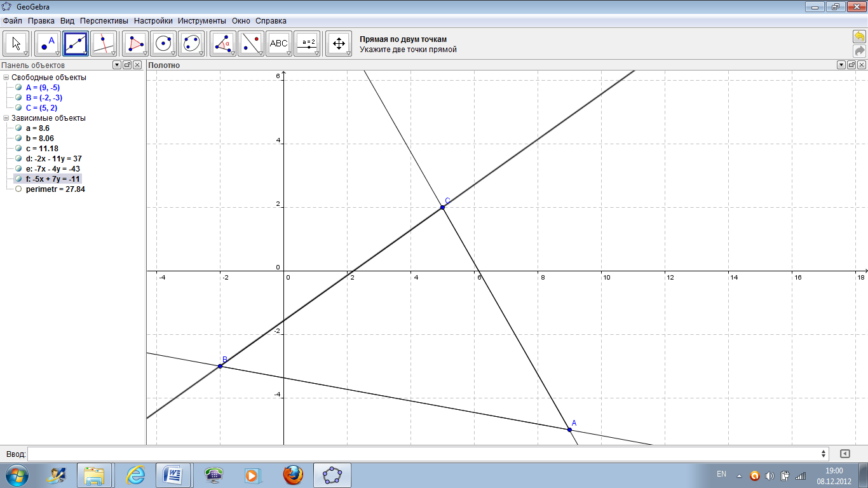Collapse the Свободные объекты tree group
868x488 pixels.
click(x=6, y=78)
